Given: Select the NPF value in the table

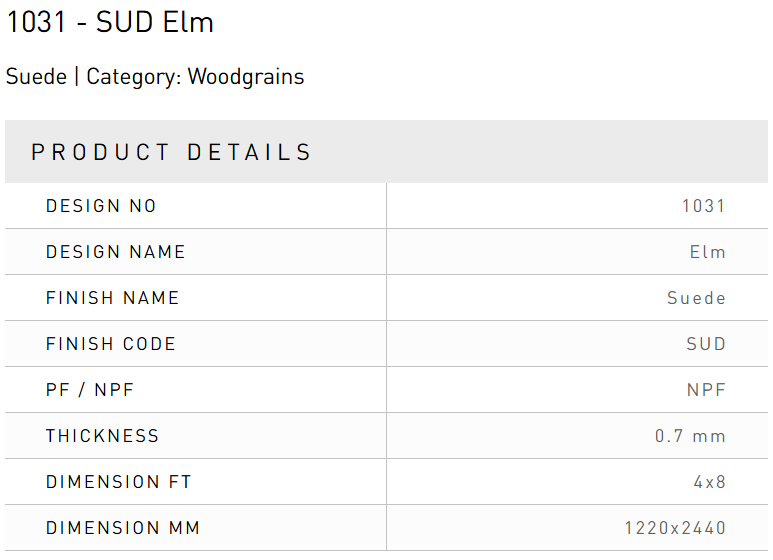Looking at the screenshot, I should point(706,390).
